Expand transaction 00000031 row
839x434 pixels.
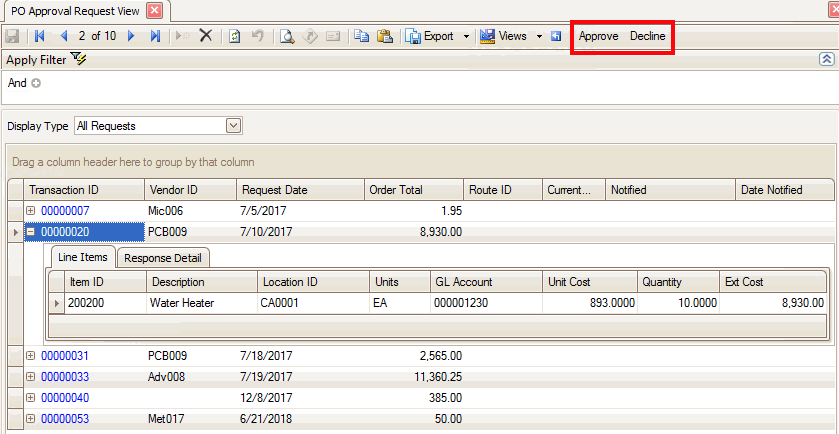[x=31, y=355]
